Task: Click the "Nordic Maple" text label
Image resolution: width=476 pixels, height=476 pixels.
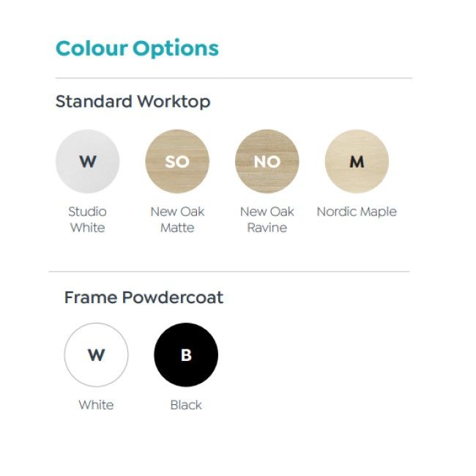Action: [x=357, y=212]
